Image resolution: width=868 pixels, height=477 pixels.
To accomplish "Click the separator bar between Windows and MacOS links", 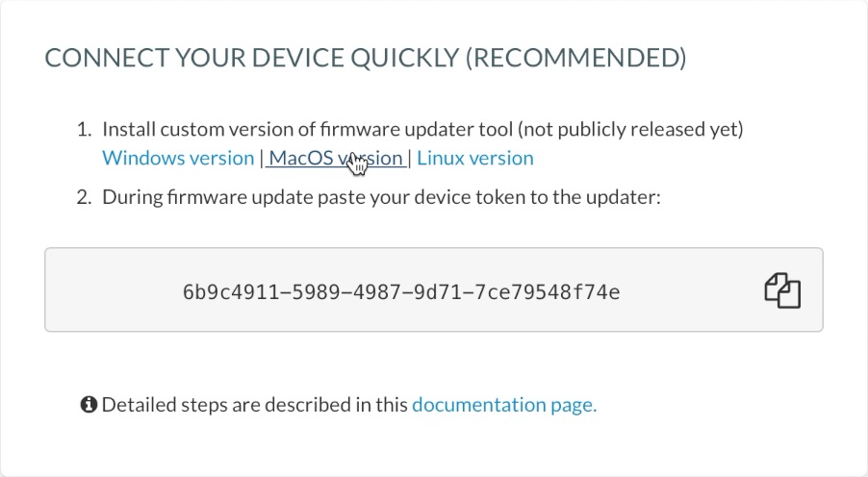I will (x=261, y=159).
